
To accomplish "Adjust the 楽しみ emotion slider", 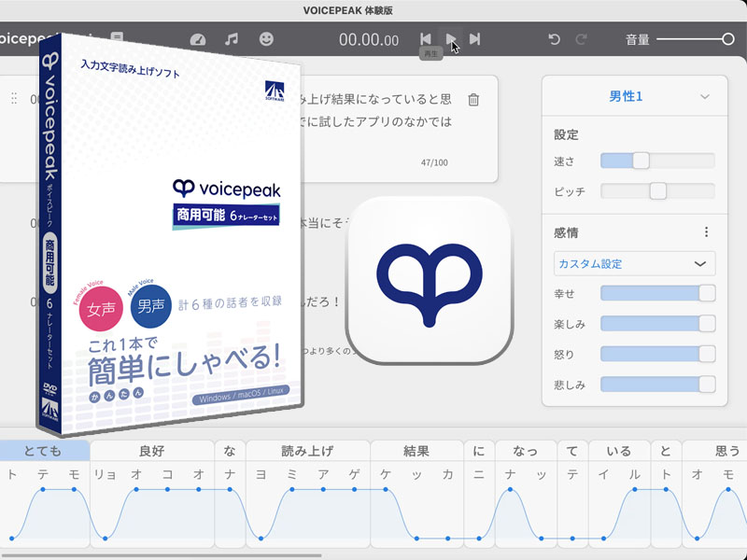I will tap(657, 324).
